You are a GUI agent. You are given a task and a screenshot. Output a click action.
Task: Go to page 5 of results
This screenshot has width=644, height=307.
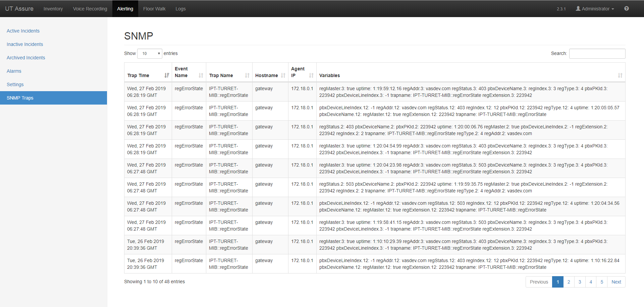coord(602,282)
